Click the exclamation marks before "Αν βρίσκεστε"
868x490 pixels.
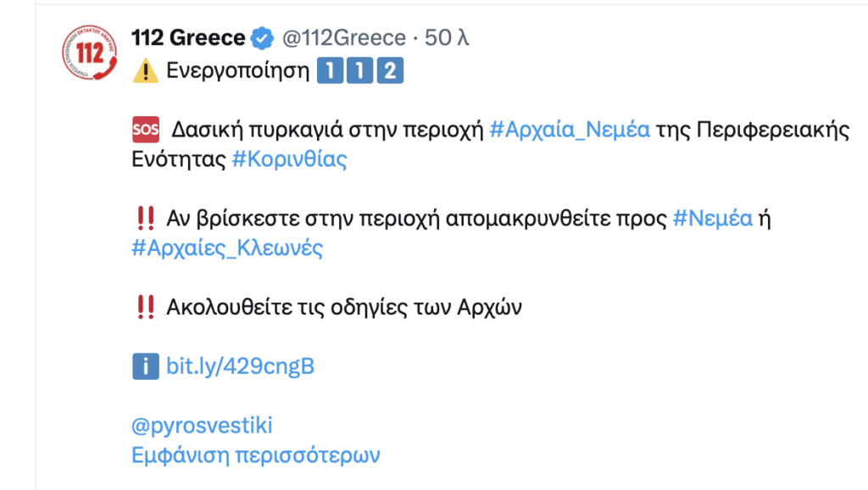(x=145, y=219)
